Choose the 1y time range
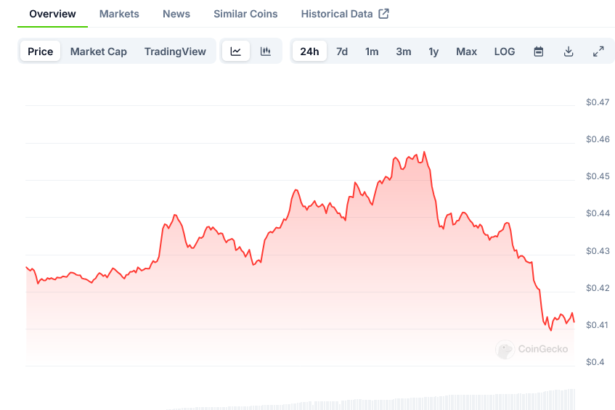 433,51
